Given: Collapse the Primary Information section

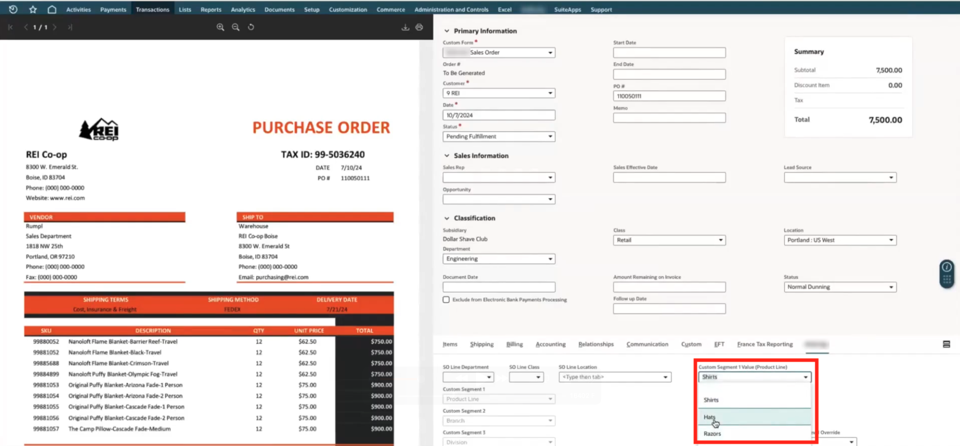Looking at the screenshot, I should 446,31.
